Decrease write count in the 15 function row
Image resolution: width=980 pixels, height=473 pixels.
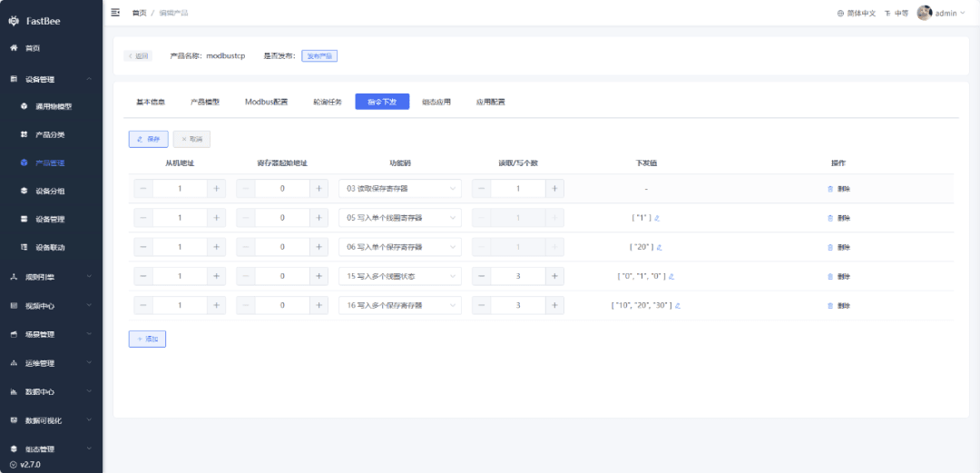tap(481, 276)
